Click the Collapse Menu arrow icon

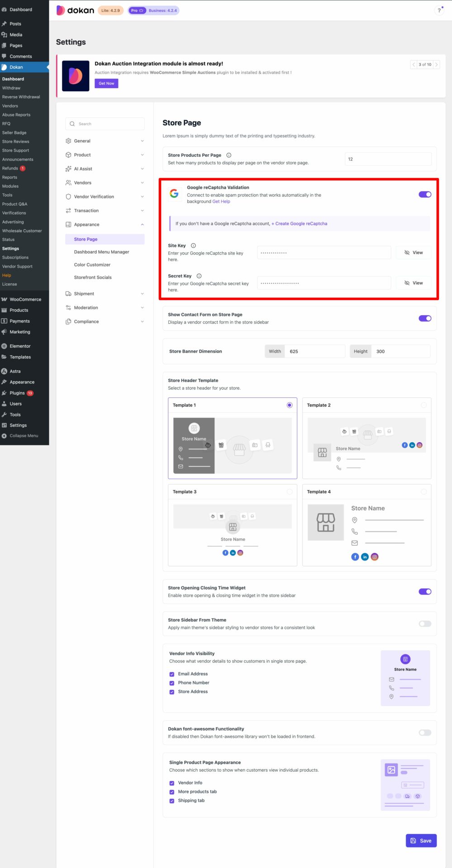point(4,436)
